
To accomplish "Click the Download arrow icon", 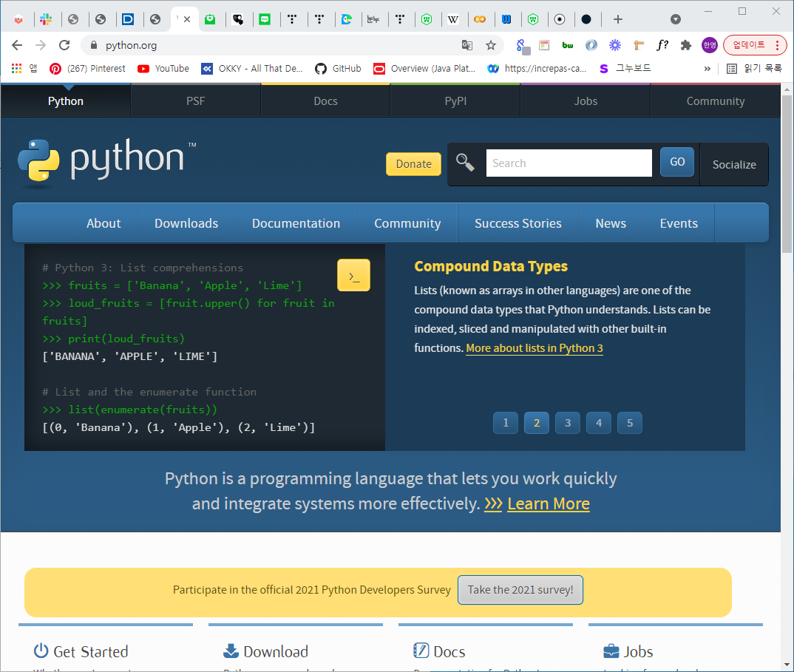I will click(x=231, y=651).
